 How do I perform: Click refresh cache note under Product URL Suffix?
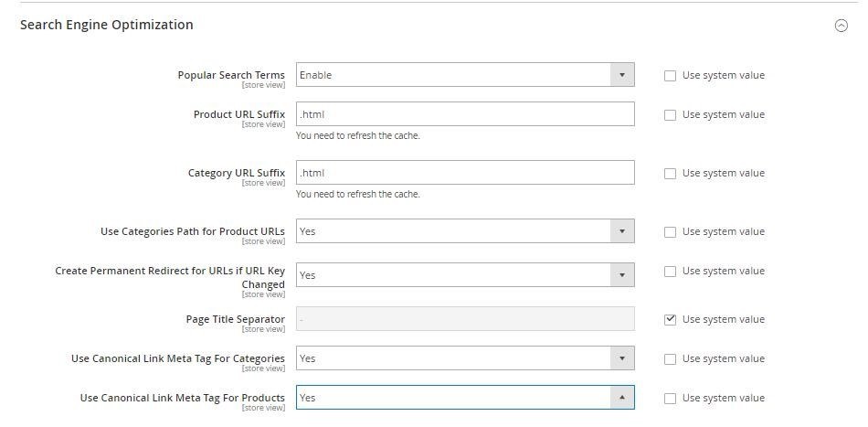point(357,135)
